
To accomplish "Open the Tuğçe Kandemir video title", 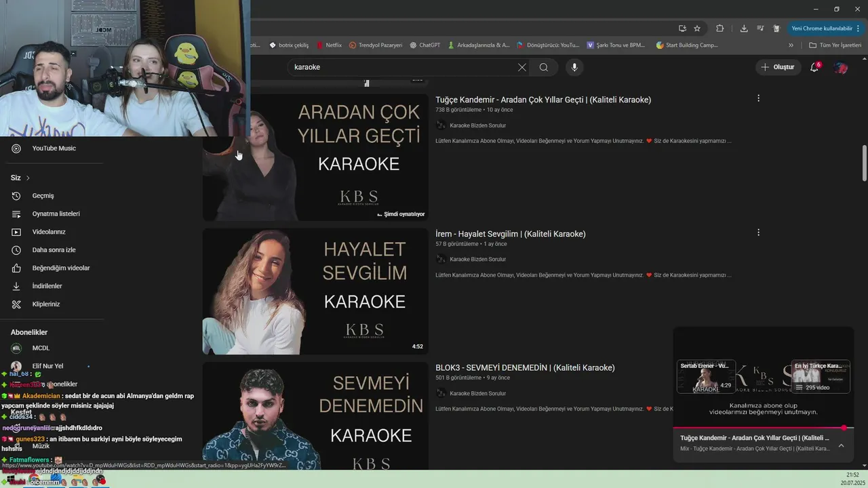I will [543, 100].
